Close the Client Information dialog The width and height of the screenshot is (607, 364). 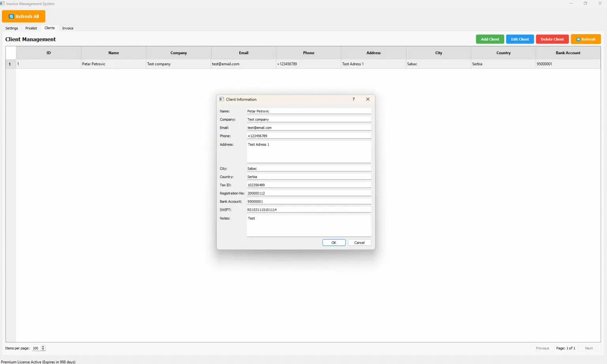368,99
